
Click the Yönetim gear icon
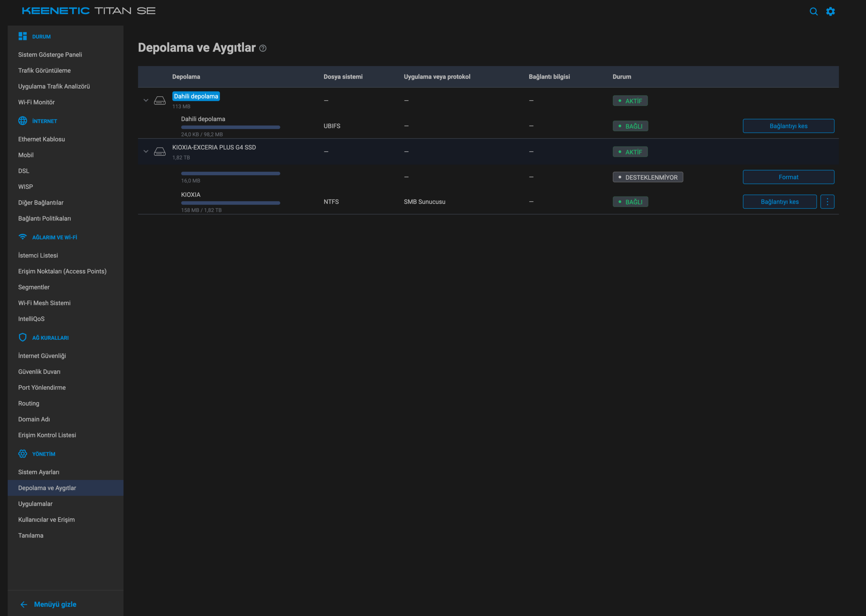23,454
